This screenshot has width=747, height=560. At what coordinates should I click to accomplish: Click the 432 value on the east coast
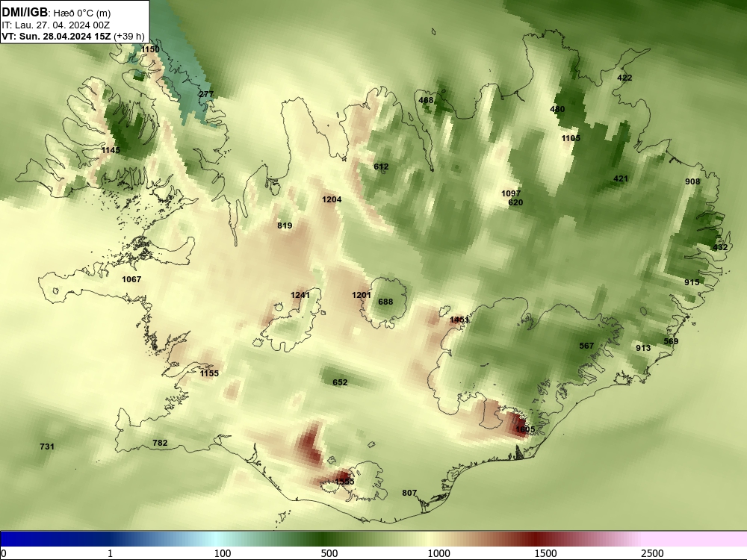tap(720, 247)
